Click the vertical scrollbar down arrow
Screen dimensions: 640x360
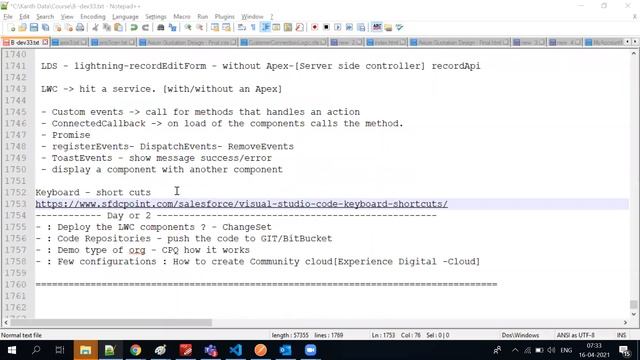coord(633,314)
